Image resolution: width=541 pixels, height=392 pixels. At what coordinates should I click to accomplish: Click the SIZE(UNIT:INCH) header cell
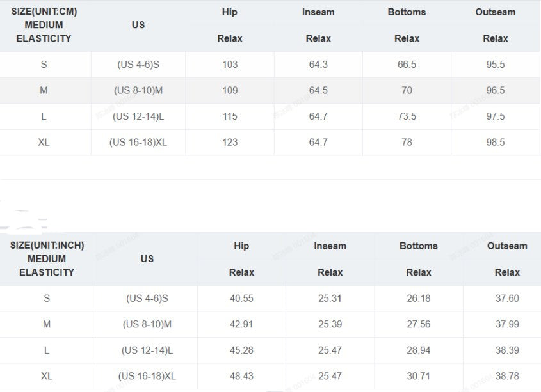47,258
